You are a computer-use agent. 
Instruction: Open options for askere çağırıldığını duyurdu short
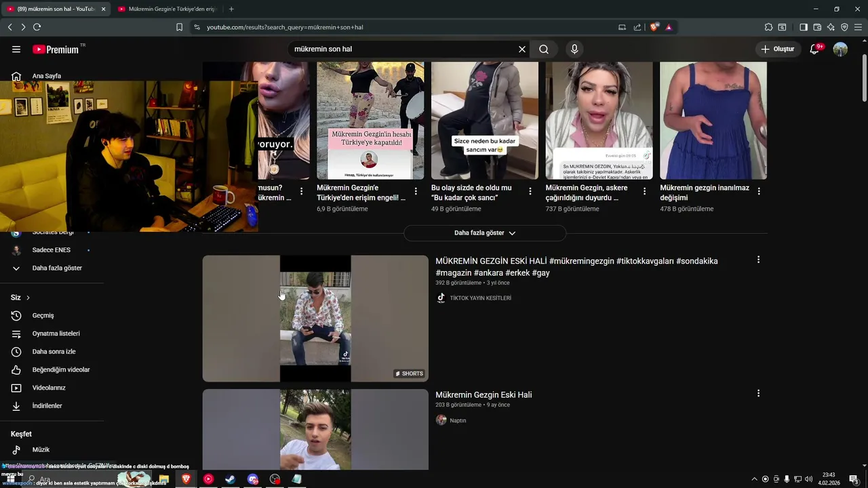[644, 191]
